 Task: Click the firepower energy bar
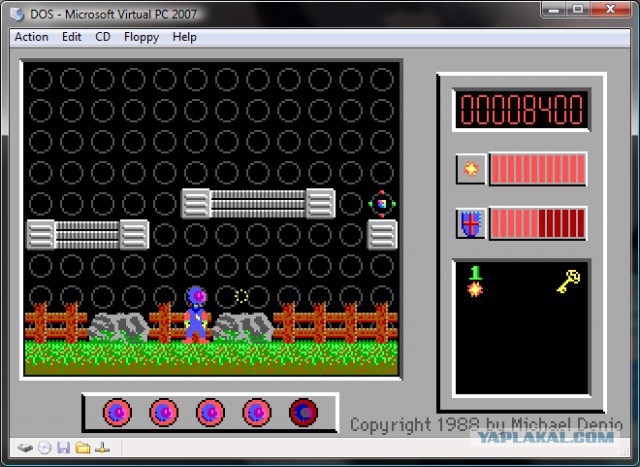coord(538,169)
